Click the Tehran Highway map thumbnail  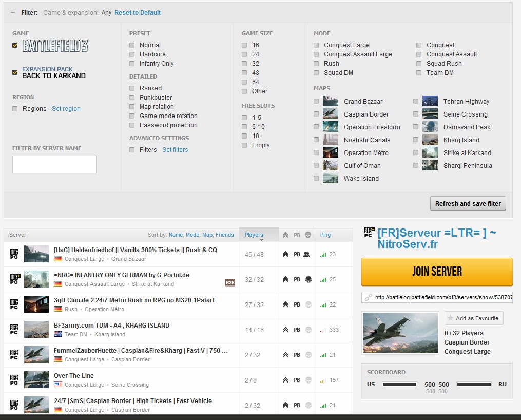(x=430, y=101)
